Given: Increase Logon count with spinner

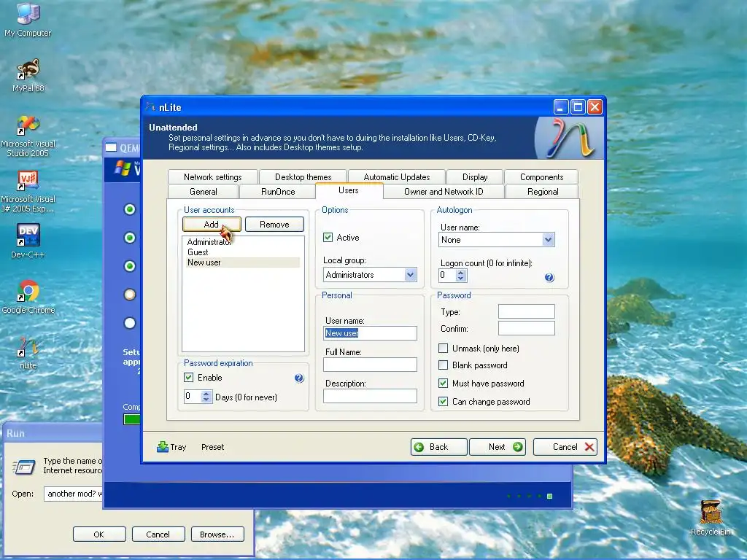Looking at the screenshot, I should [x=460, y=273].
